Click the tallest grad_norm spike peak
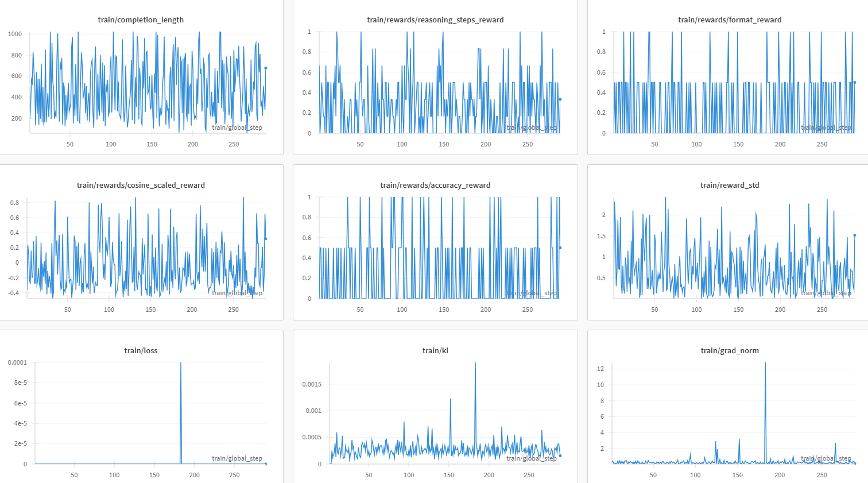The image size is (868, 483). coord(765,364)
